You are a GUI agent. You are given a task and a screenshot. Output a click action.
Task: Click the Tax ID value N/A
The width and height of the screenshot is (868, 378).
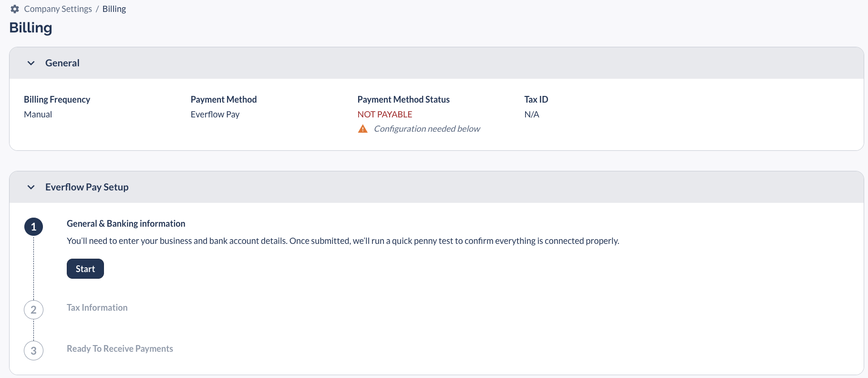click(x=532, y=114)
